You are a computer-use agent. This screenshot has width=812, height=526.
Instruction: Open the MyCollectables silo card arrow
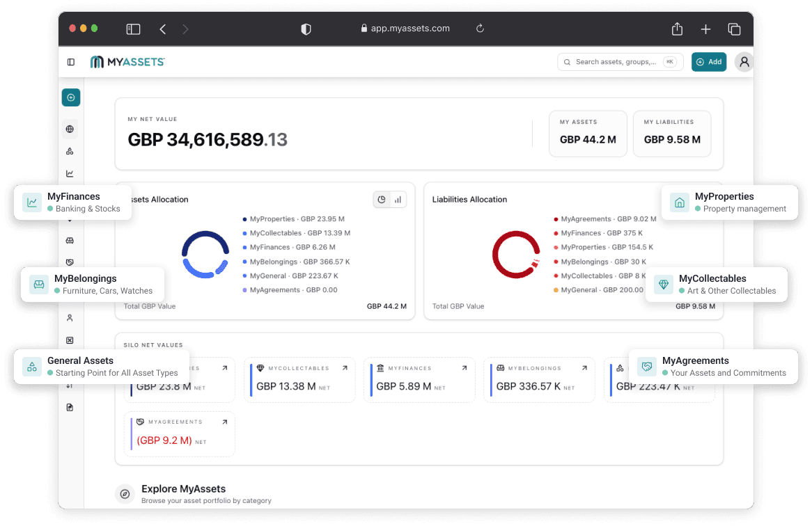(x=345, y=368)
